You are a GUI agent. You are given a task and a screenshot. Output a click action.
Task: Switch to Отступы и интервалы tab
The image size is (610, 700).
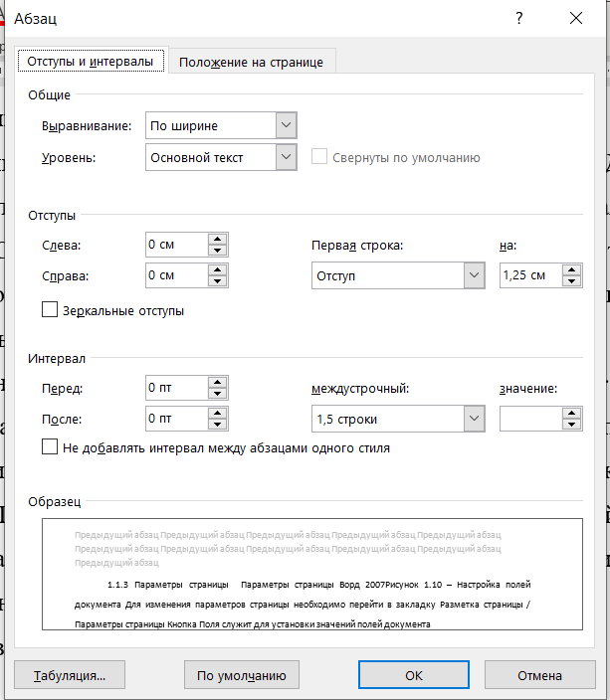point(91,62)
